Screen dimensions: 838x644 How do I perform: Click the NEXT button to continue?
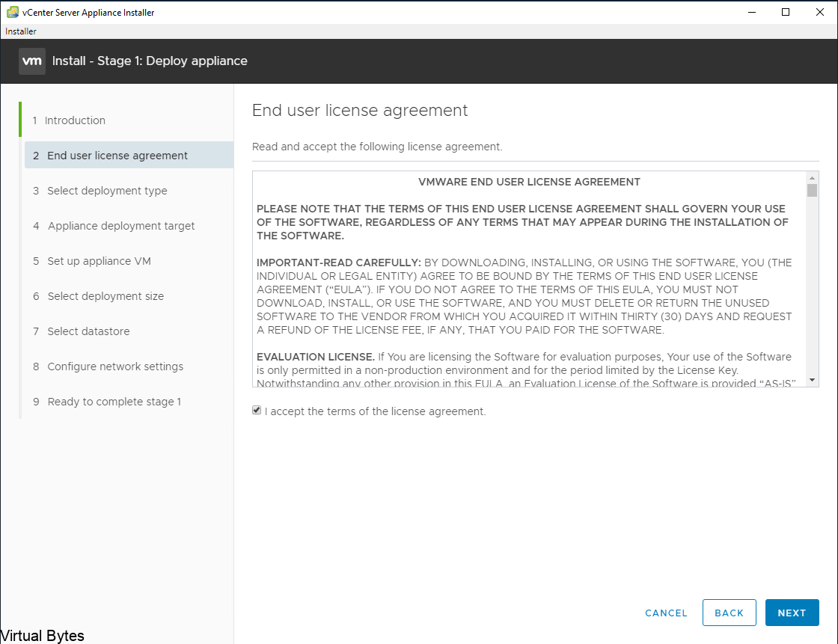click(792, 613)
